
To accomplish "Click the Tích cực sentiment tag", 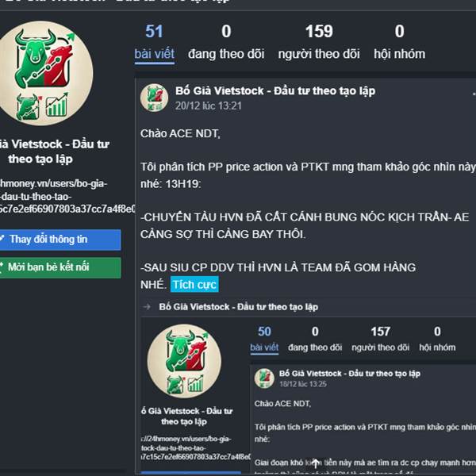I will point(194,285).
